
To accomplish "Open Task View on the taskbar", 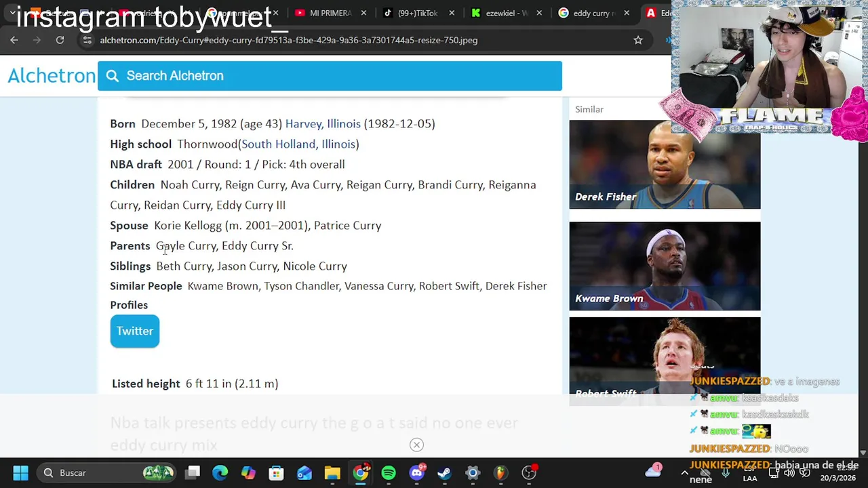I will click(x=193, y=472).
